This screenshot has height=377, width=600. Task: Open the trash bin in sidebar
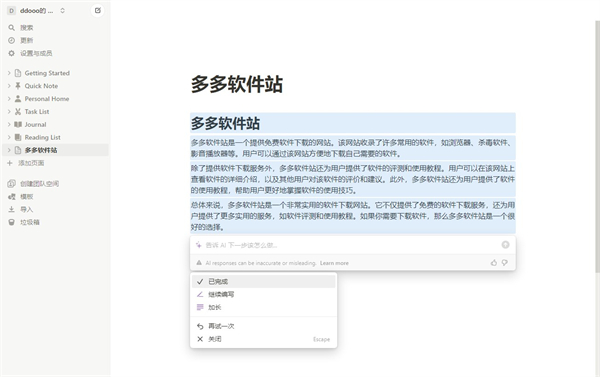click(x=11, y=222)
